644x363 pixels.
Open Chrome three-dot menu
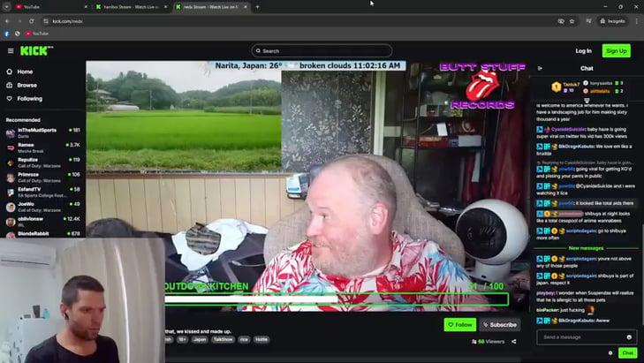[637, 21]
